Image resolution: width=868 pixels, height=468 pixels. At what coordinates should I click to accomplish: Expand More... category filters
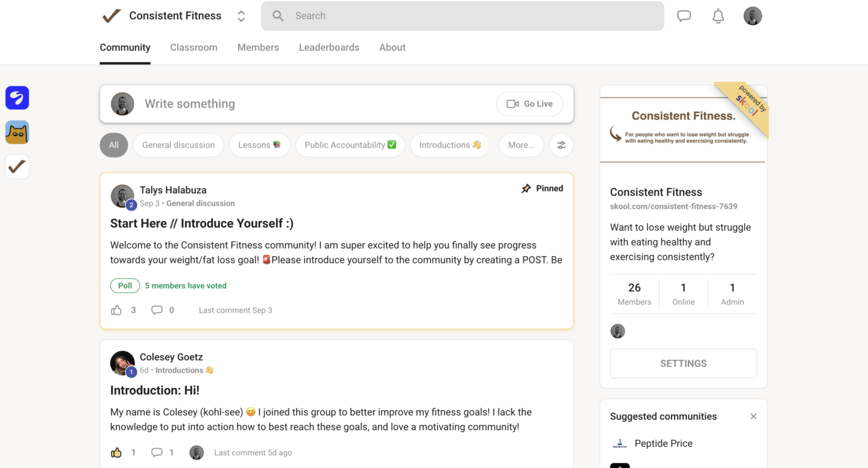[521, 145]
